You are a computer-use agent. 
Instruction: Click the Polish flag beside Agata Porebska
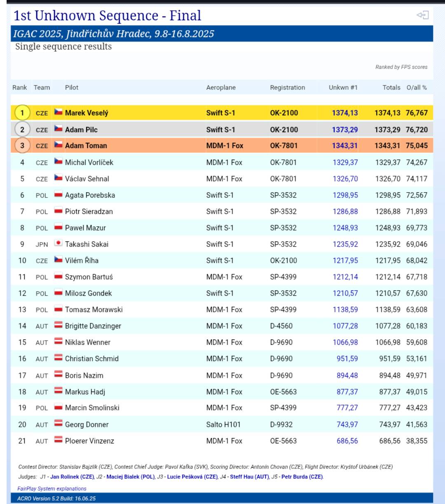tap(59, 195)
